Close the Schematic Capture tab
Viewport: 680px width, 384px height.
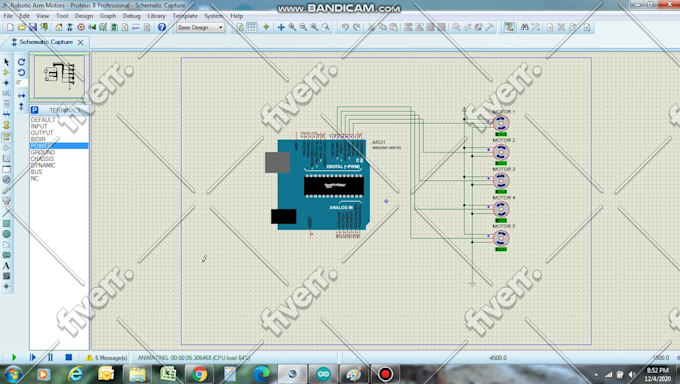(81, 43)
